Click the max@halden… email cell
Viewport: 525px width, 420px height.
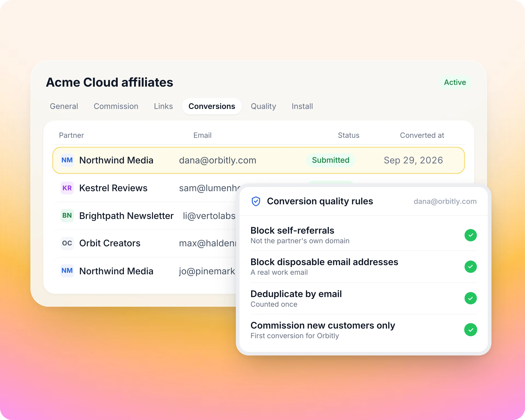tap(208, 243)
